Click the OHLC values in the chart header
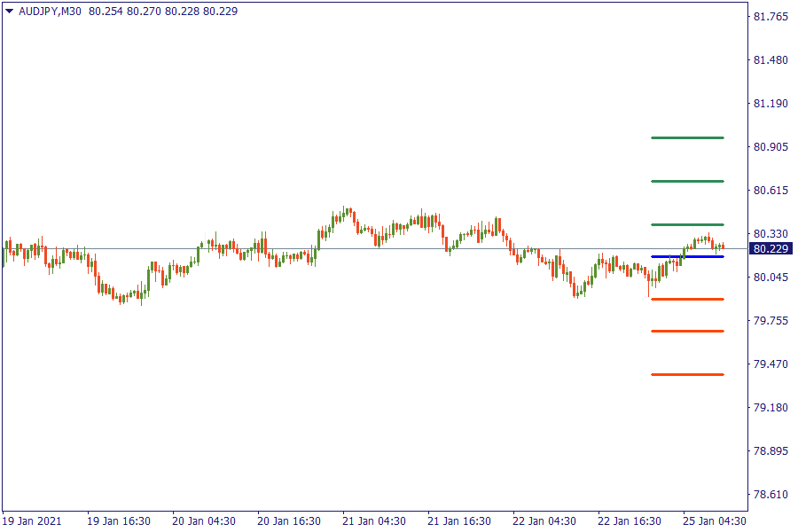The height and width of the screenshot is (532, 798). pyautogui.click(x=163, y=12)
